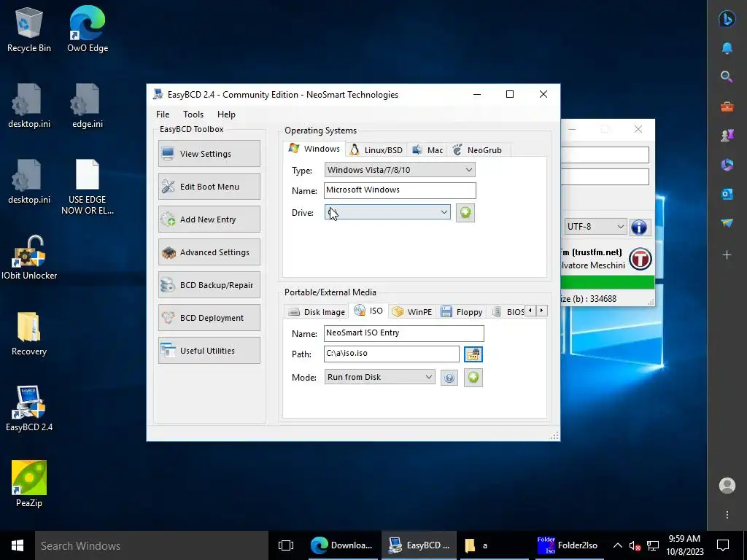Click the NeoSmart ISO Entry name field
747x560 pixels.
pyautogui.click(x=404, y=332)
